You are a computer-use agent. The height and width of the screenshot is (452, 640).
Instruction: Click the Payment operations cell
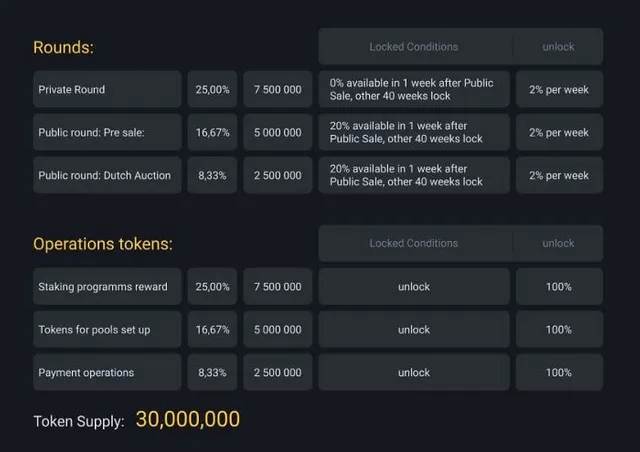coord(107,372)
